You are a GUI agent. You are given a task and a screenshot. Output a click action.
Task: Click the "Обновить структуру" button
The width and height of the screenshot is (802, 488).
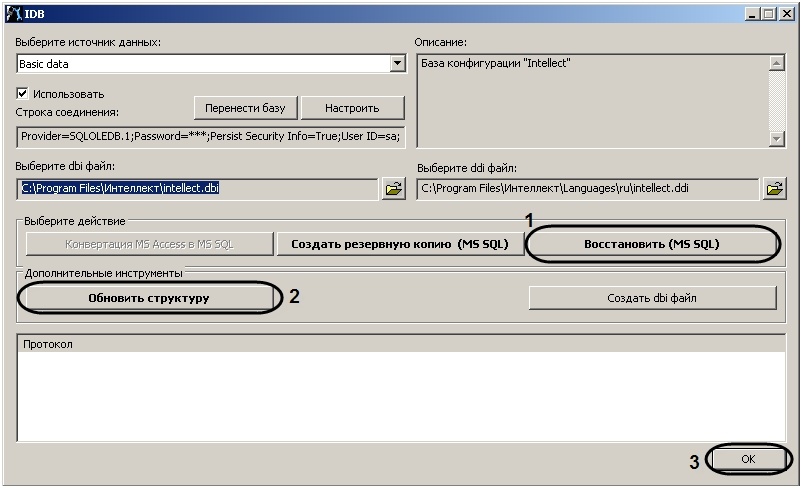149,298
